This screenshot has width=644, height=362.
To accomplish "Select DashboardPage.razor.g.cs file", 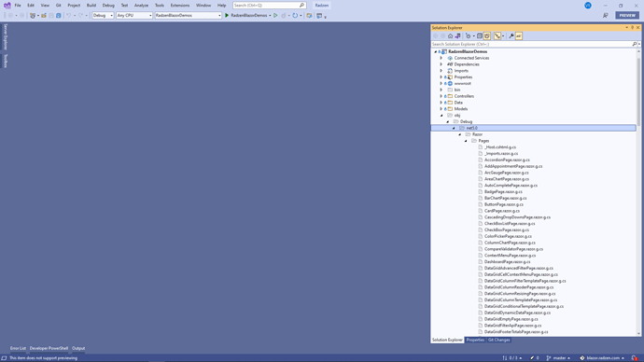I will [507, 262].
